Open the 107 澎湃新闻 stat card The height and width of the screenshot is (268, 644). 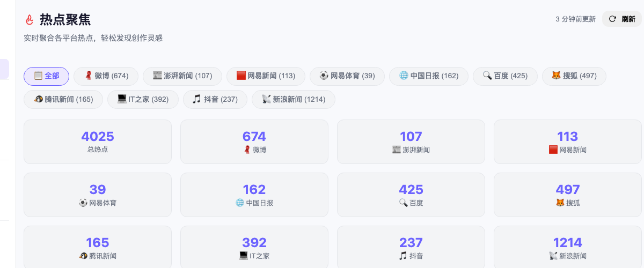(x=411, y=142)
